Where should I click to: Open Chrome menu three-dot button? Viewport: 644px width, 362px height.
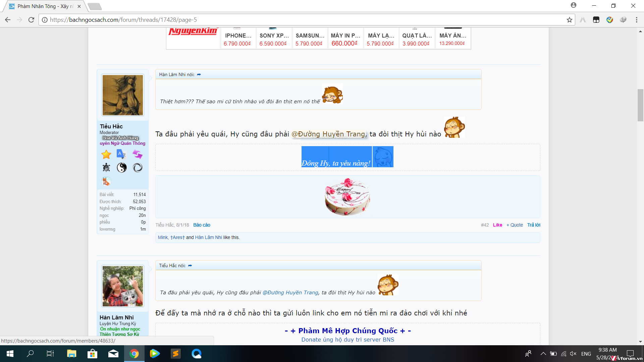[x=636, y=20]
